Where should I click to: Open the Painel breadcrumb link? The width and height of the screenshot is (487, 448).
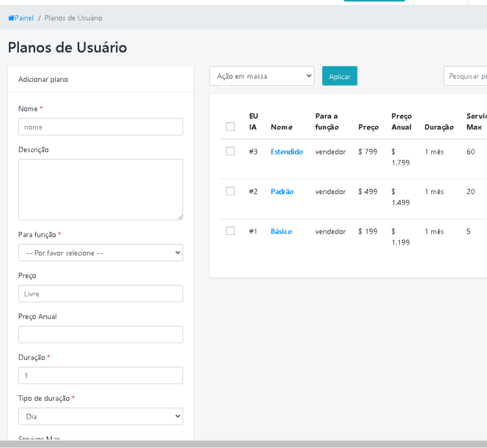24,18
